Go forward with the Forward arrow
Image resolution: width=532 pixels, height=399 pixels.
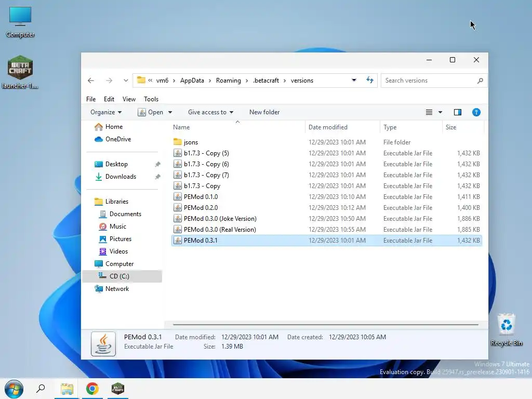click(x=109, y=81)
